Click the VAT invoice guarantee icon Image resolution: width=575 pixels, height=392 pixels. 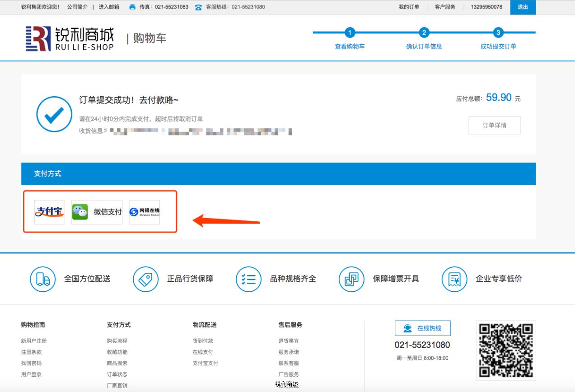click(x=351, y=279)
